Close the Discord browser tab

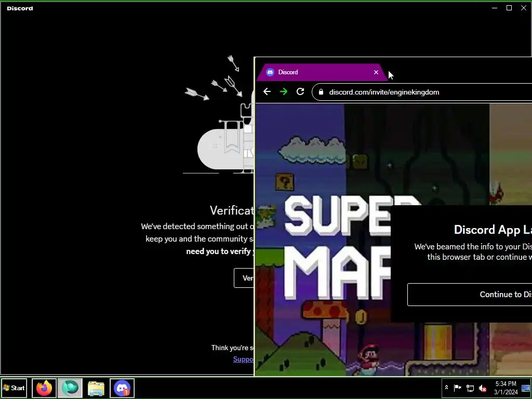pyautogui.click(x=376, y=72)
